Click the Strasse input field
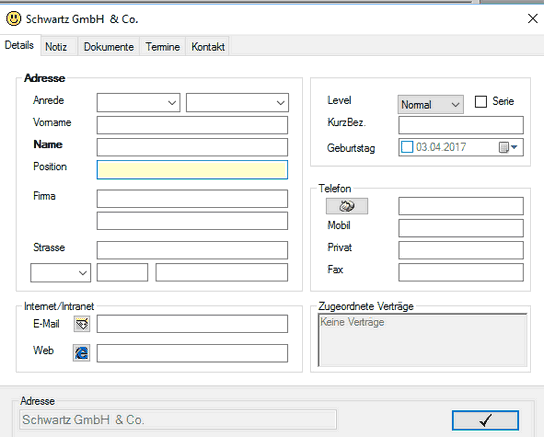The image size is (544, 437). [x=192, y=250]
